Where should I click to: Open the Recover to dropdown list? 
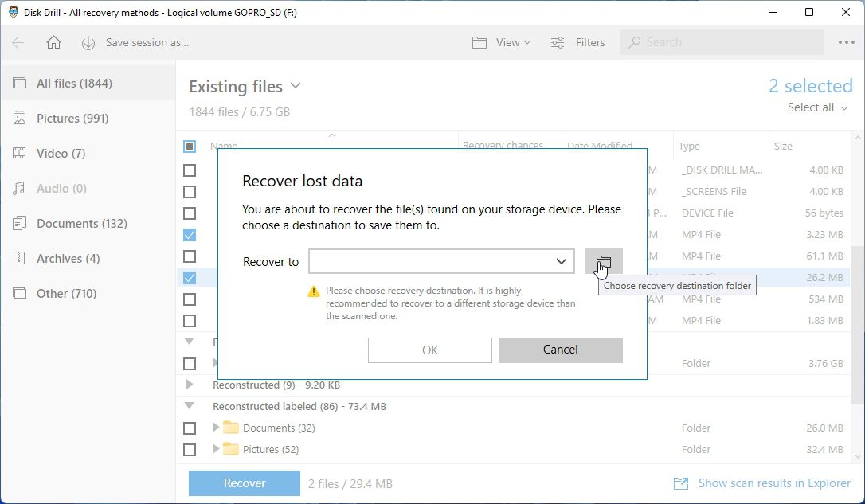pyautogui.click(x=561, y=261)
